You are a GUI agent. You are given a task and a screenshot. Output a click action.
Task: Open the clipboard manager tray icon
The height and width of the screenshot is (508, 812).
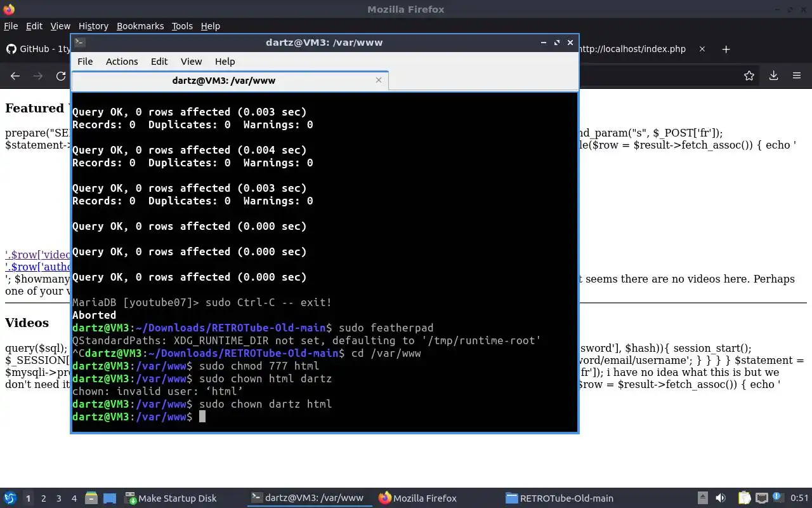click(x=744, y=498)
